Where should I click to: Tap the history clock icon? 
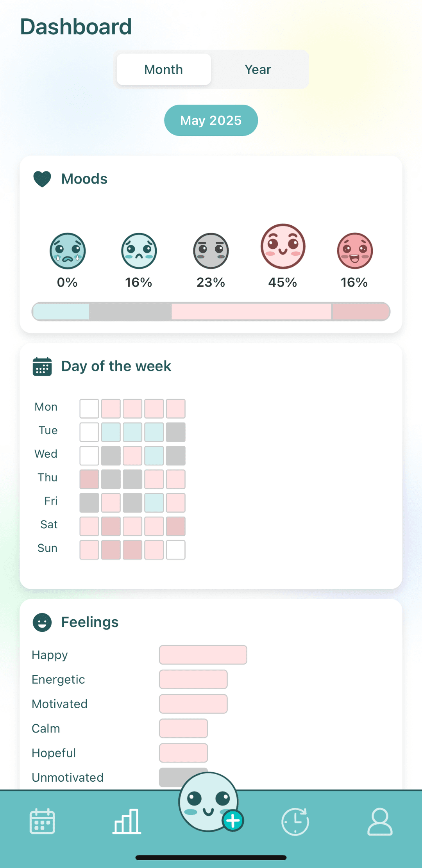(x=295, y=821)
